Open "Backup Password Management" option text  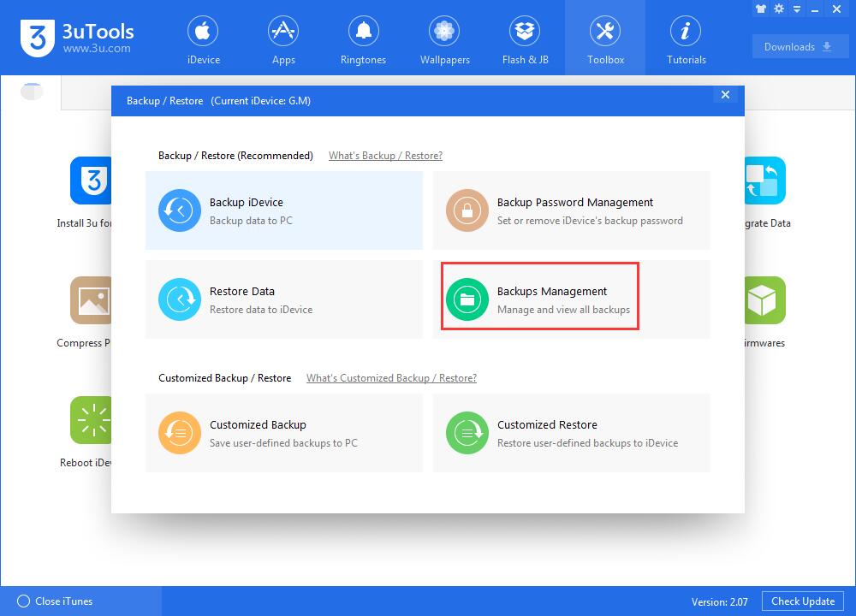[575, 203]
